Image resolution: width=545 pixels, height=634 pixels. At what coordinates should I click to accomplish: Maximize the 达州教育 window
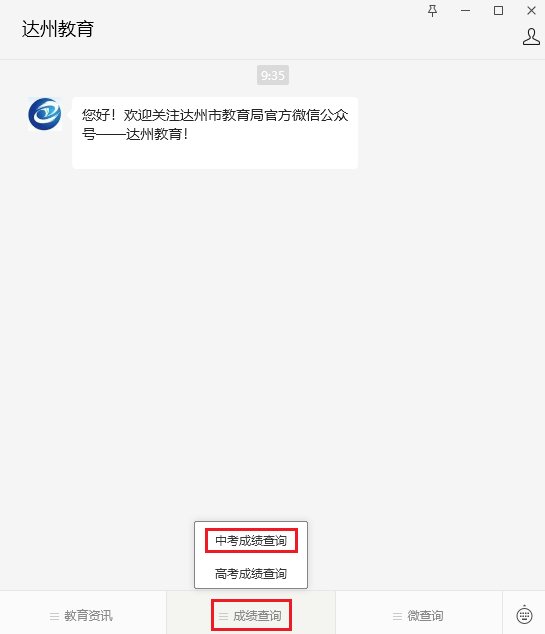(x=499, y=11)
